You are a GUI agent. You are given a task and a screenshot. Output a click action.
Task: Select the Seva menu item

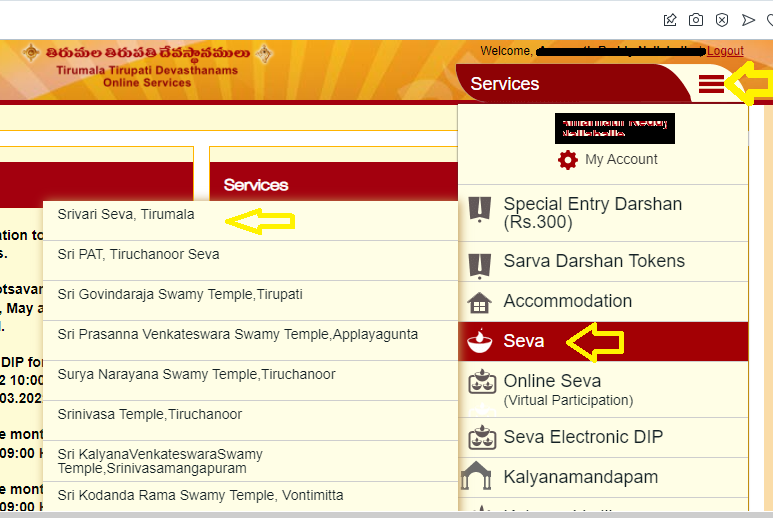pyautogui.click(x=603, y=341)
